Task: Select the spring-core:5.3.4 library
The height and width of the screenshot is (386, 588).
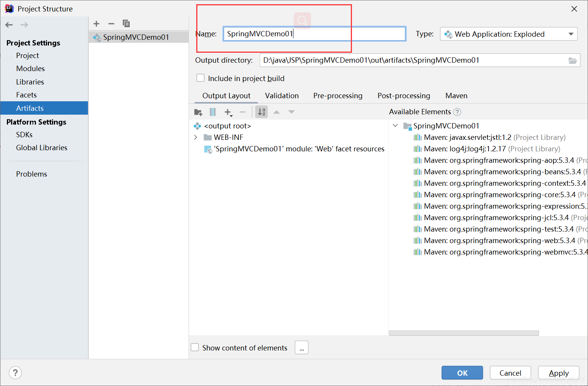Action: pyautogui.click(x=500, y=195)
